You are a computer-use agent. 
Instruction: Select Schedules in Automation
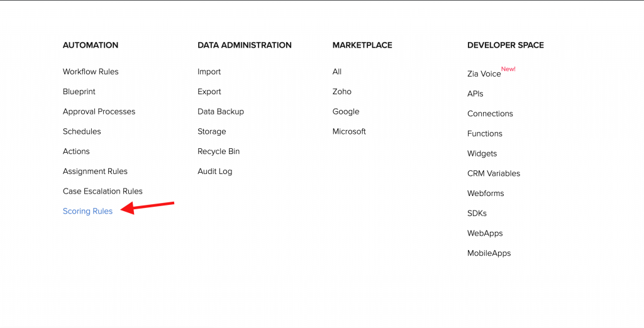(82, 131)
